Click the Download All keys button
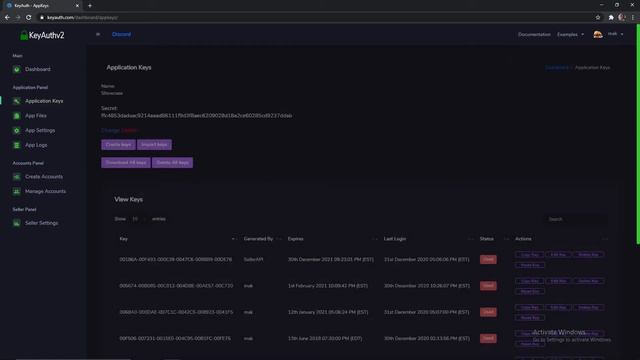This screenshot has height=360, width=640. click(126, 162)
